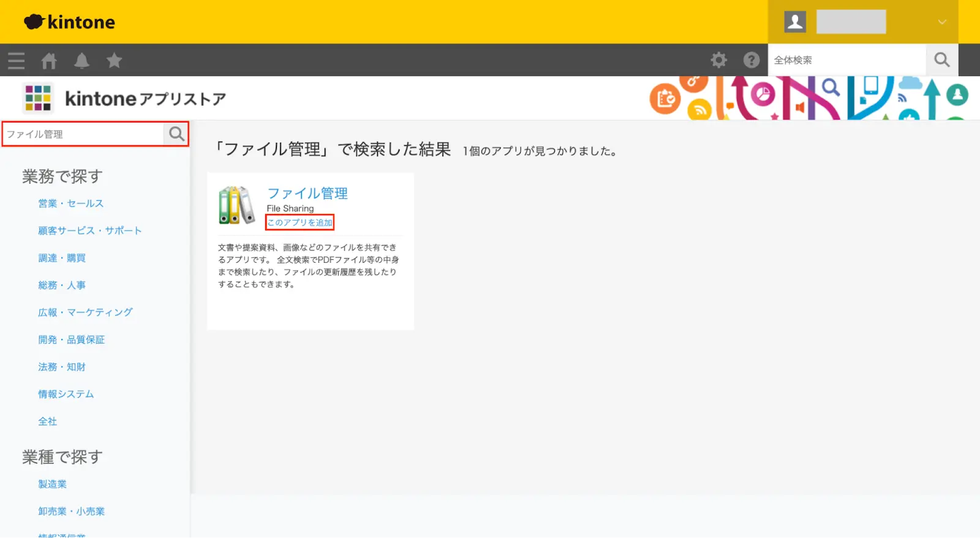Image resolution: width=980 pixels, height=538 pixels.
Task: Open the notifications bell icon
Action: pyautogui.click(x=81, y=61)
